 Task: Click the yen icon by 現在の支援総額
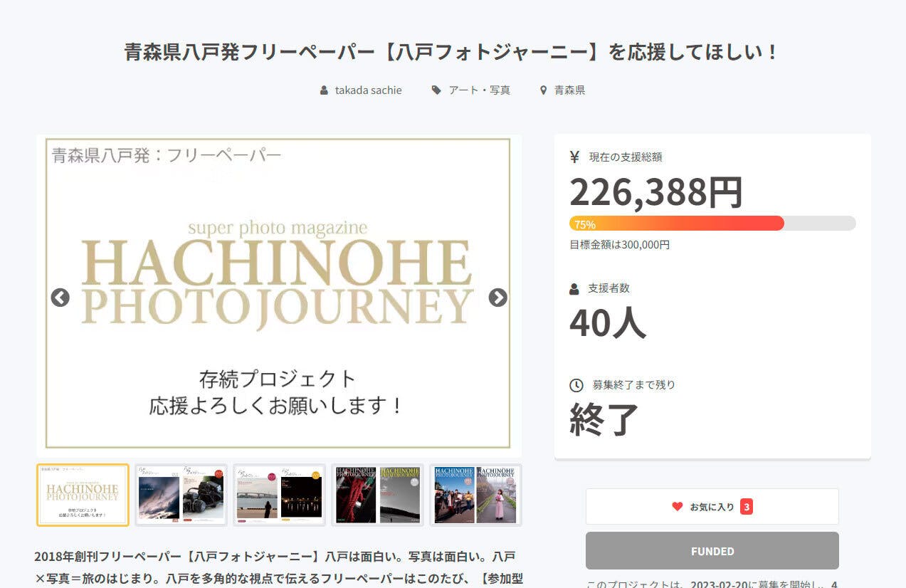[x=575, y=157]
